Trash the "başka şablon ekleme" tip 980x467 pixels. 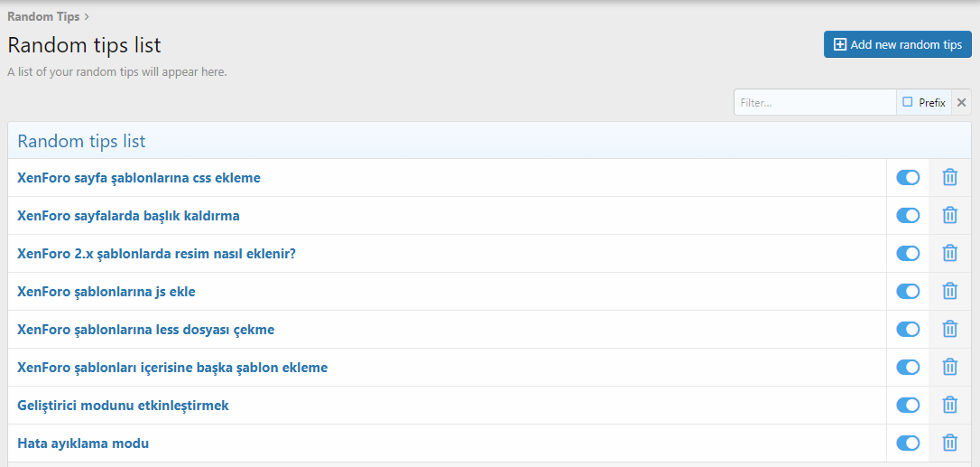(x=949, y=368)
